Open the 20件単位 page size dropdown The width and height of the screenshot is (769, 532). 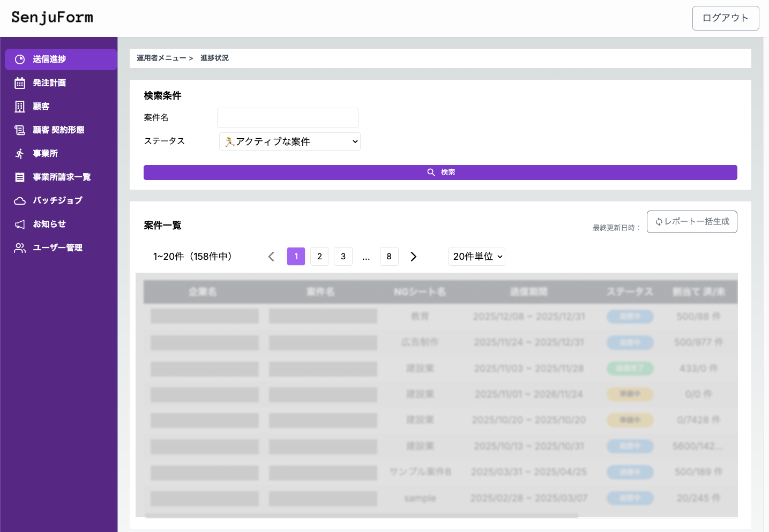pyautogui.click(x=476, y=256)
